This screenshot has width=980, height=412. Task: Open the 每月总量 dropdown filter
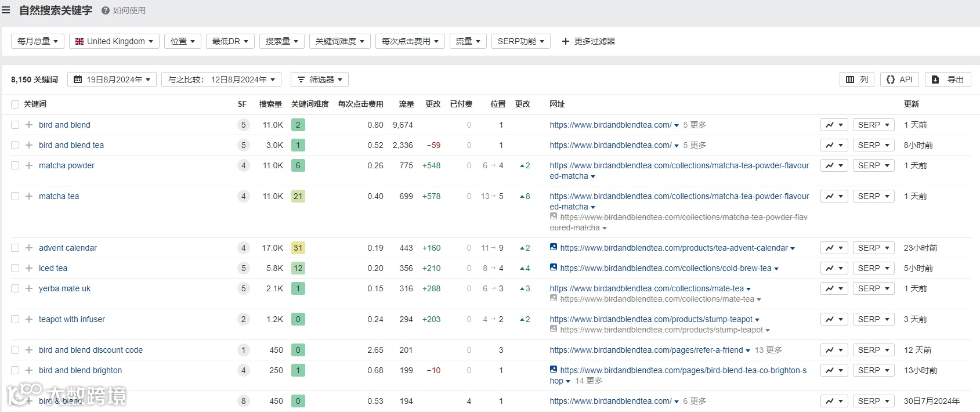pos(38,41)
